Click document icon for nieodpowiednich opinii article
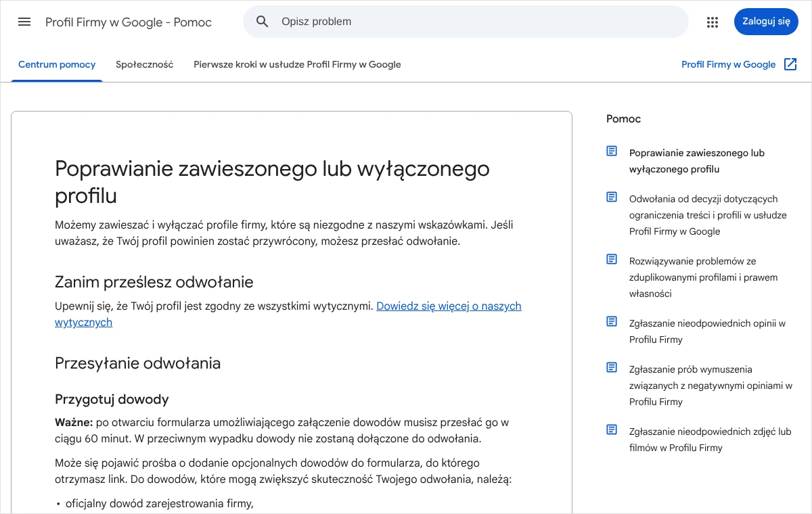Image resolution: width=812 pixels, height=514 pixels. [x=612, y=322]
